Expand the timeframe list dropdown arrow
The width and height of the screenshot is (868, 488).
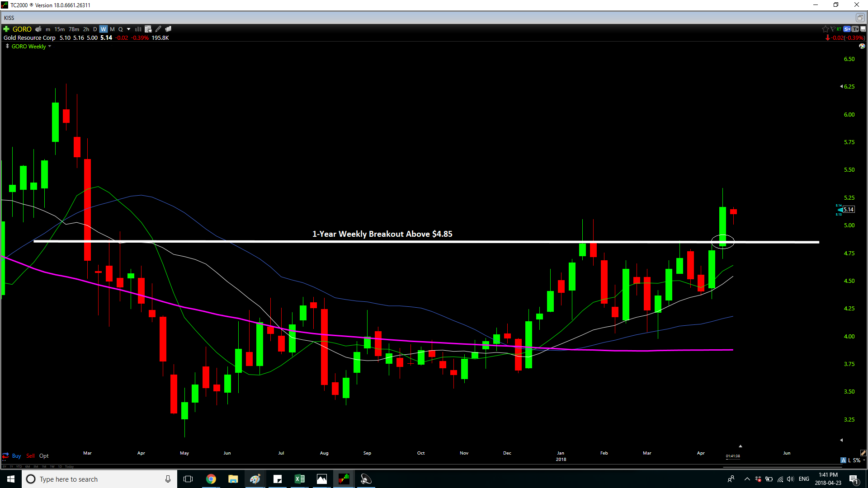(128, 29)
